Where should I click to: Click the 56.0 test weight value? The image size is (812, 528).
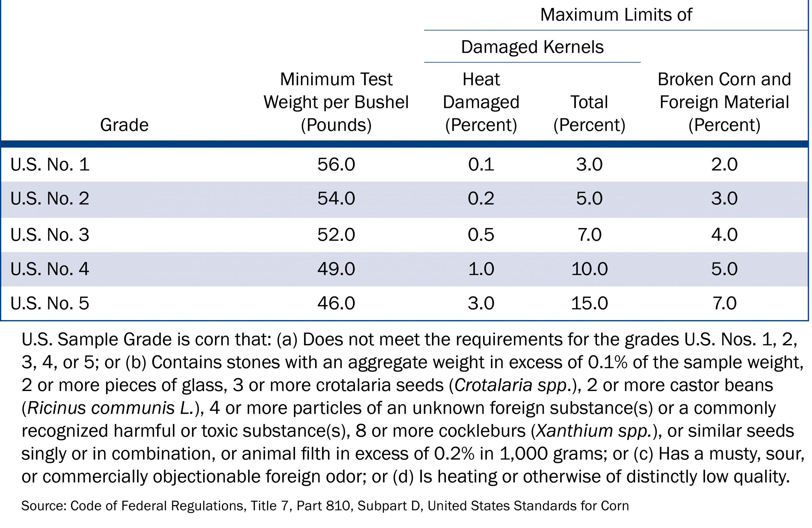tap(336, 164)
